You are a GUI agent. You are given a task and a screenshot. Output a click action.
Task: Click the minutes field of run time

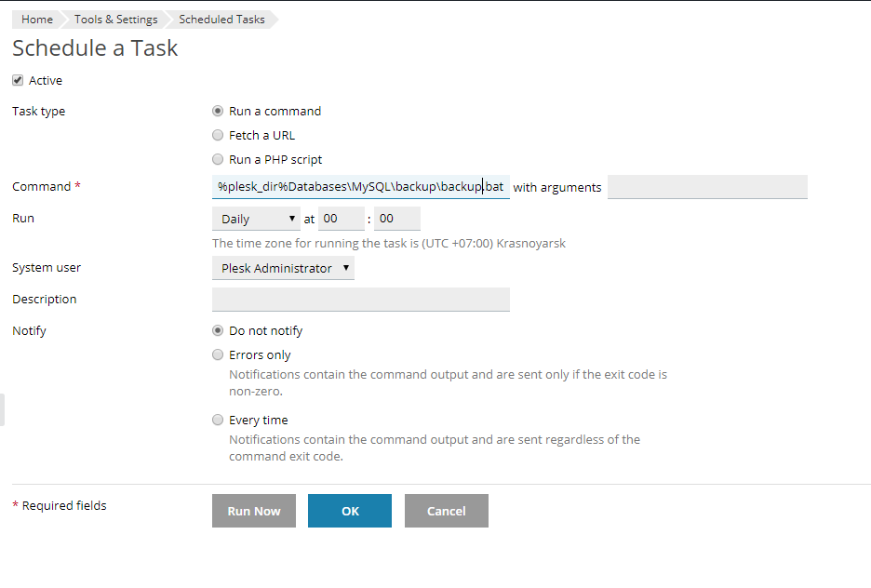click(396, 220)
